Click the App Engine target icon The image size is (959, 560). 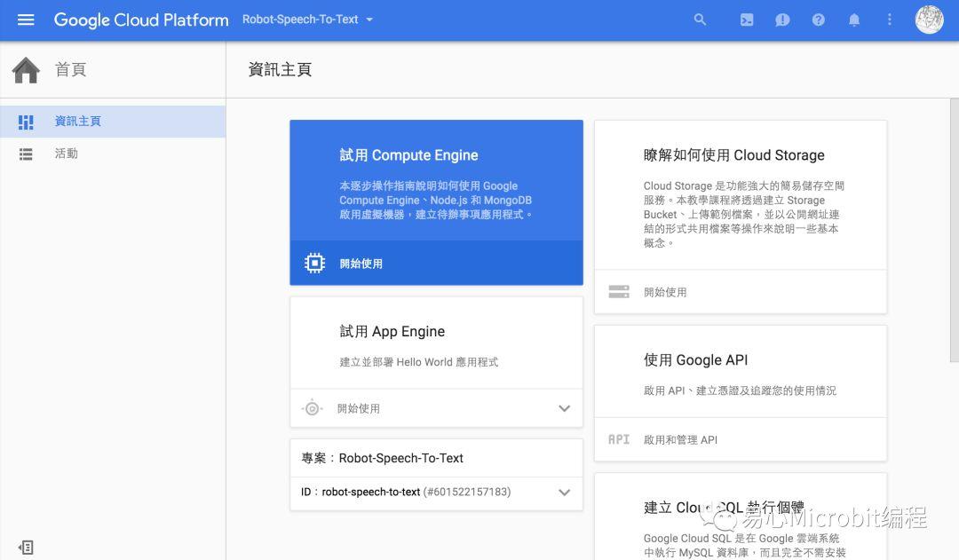tap(312, 407)
